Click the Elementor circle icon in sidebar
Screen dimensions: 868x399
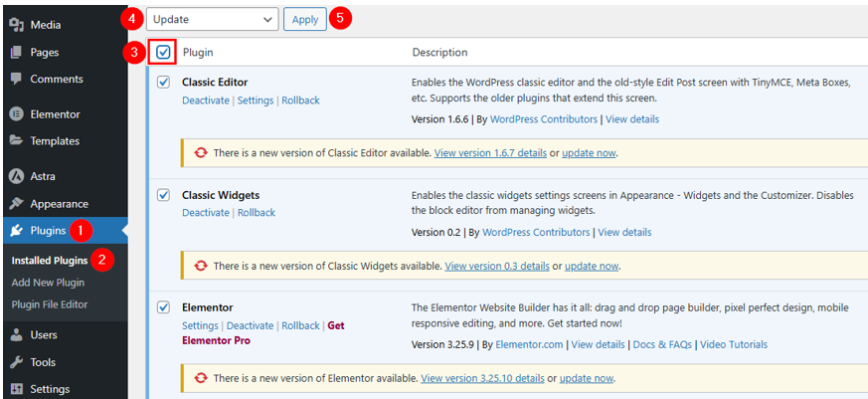coord(17,114)
